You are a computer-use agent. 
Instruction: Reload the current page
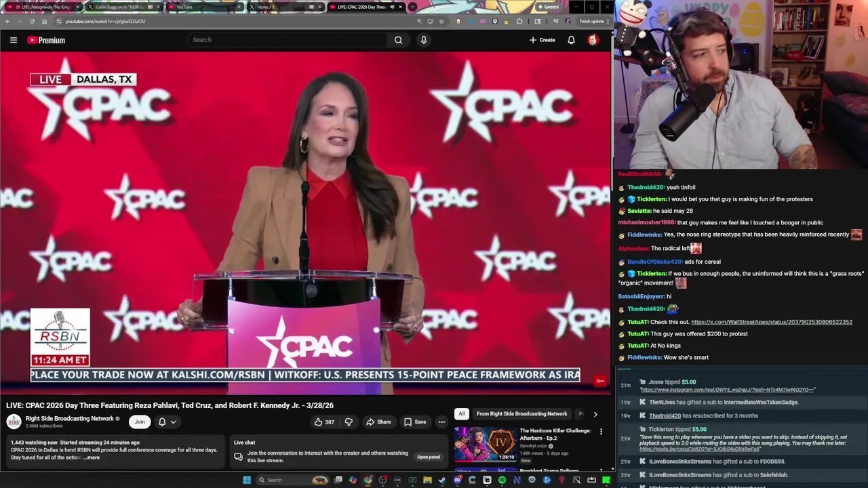(32, 21)
